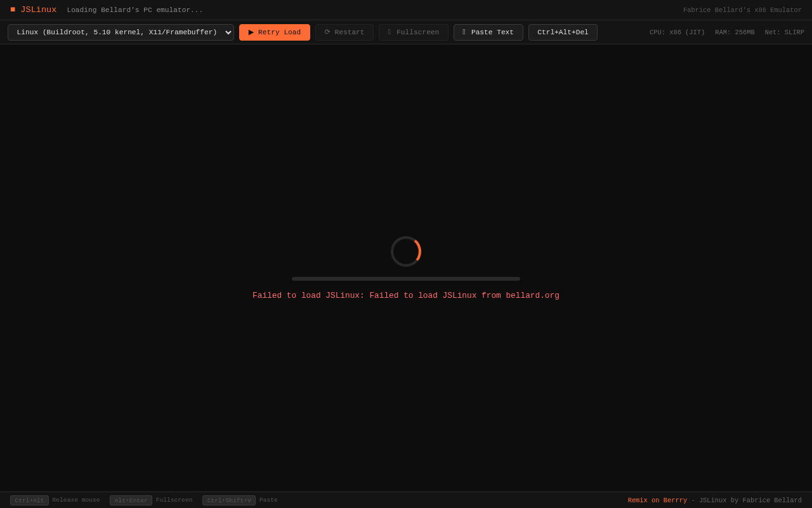Open the Linux Buildroot system dropdown
Viewport: 812px width, 508px height.
[x=121, y=32]
